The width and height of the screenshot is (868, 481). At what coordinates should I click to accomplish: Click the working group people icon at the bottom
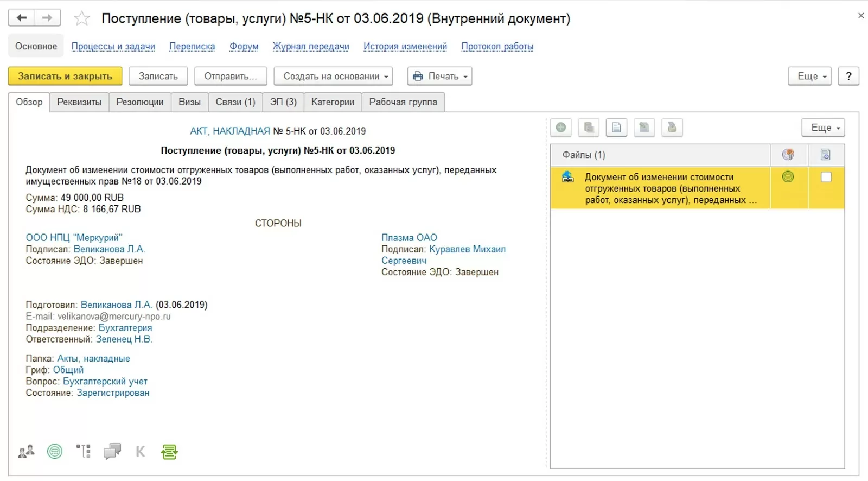tap(26, 451)
